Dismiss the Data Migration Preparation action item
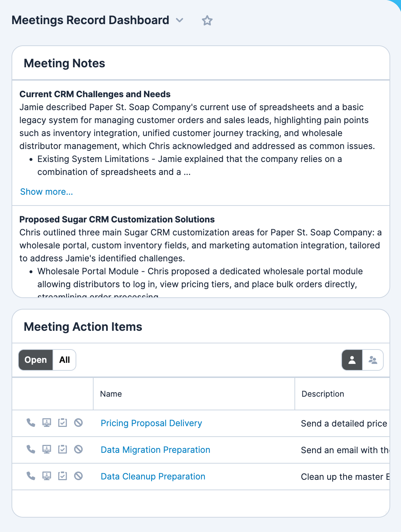The height and width of the screenshot is (532, 401). tap(78, 450)
